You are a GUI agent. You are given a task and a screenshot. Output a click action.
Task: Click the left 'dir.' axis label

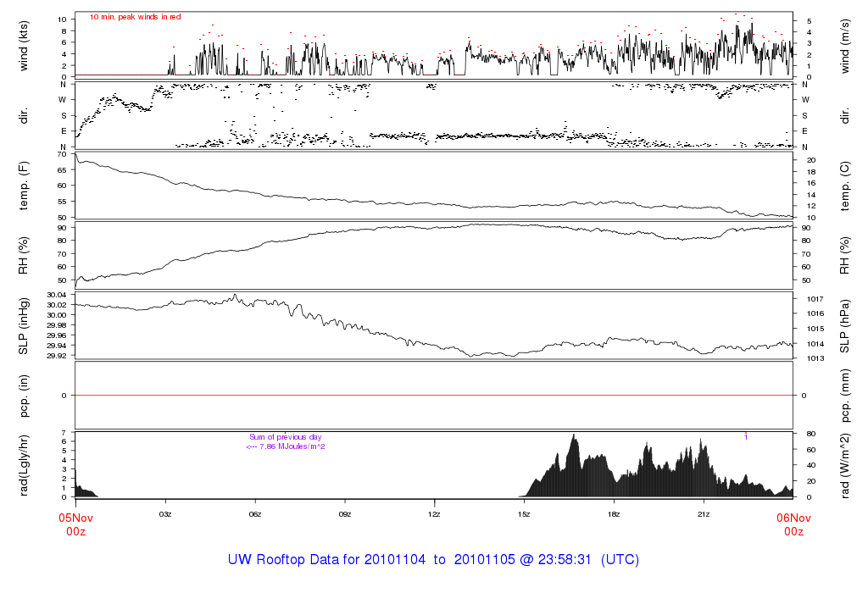tap(23, 116)
